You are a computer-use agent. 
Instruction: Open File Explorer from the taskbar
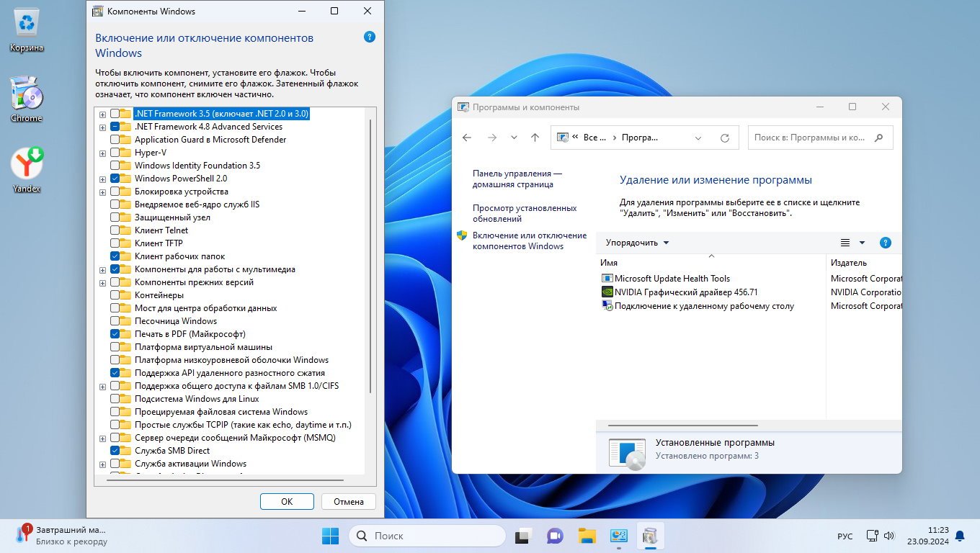[x=587, y=536]
